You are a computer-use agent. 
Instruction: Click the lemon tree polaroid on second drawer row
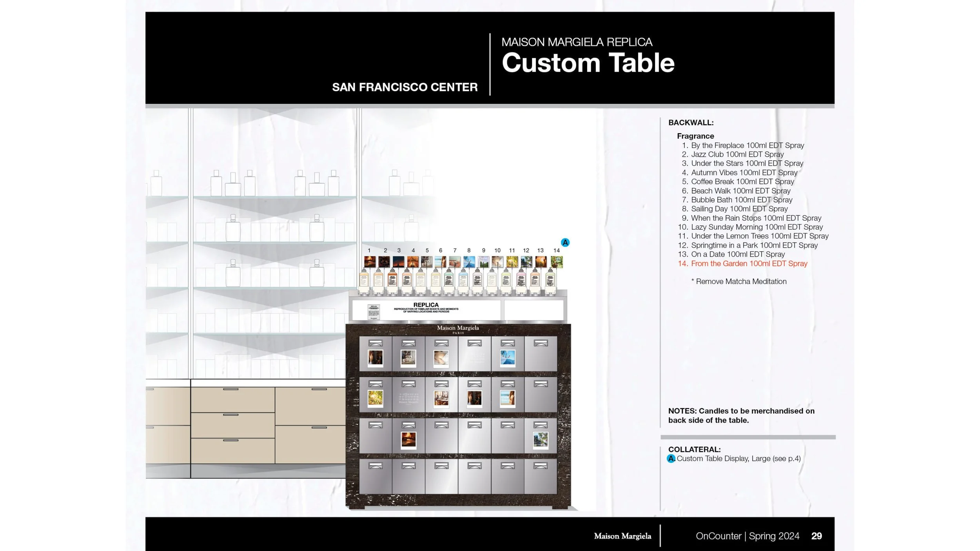(x=375, y=399)
